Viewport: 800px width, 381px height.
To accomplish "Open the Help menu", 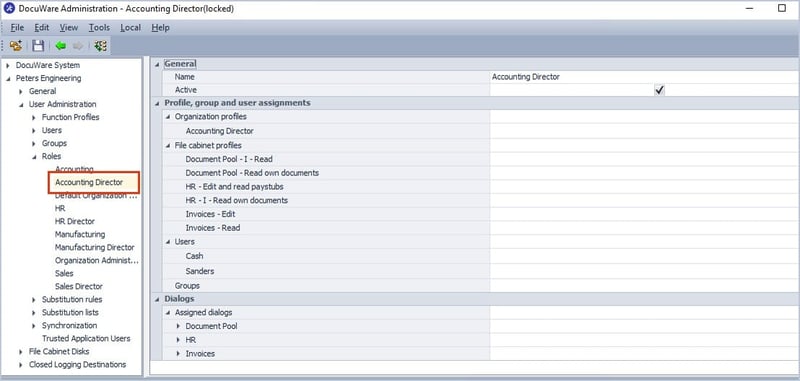I will coord(160,28).
